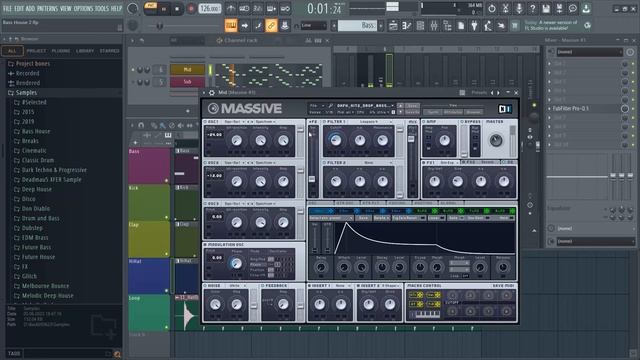Open the Piano roll view icon

pos(407,26)
